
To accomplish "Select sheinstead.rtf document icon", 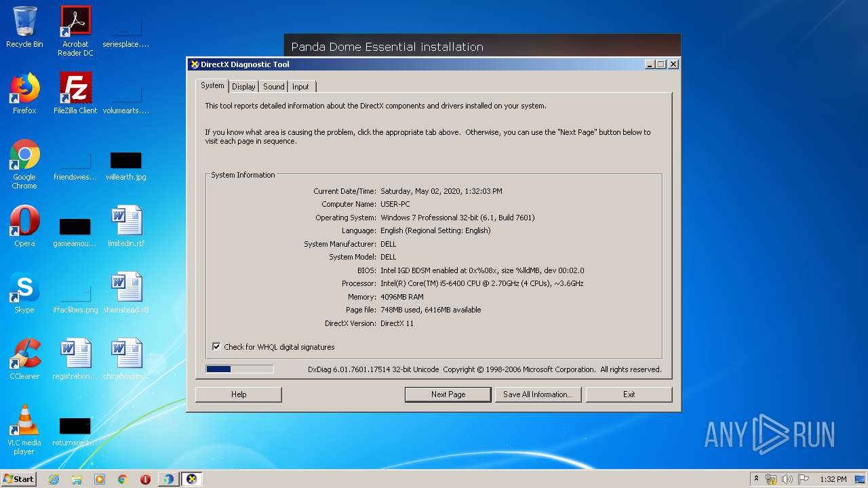I will click(x=125, y=293).
